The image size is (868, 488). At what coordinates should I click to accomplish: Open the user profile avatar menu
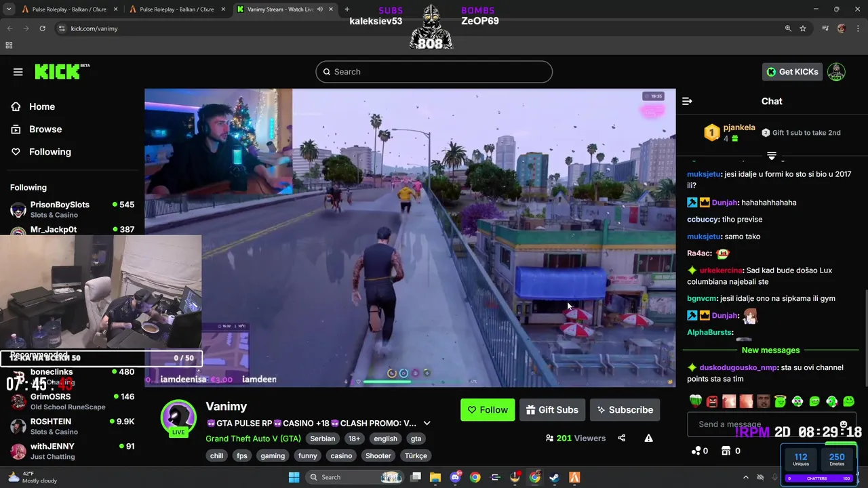pos(836,72)
